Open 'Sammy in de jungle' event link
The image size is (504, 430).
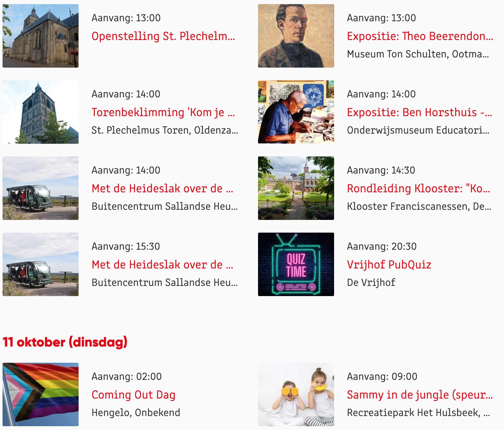(420, 395)
